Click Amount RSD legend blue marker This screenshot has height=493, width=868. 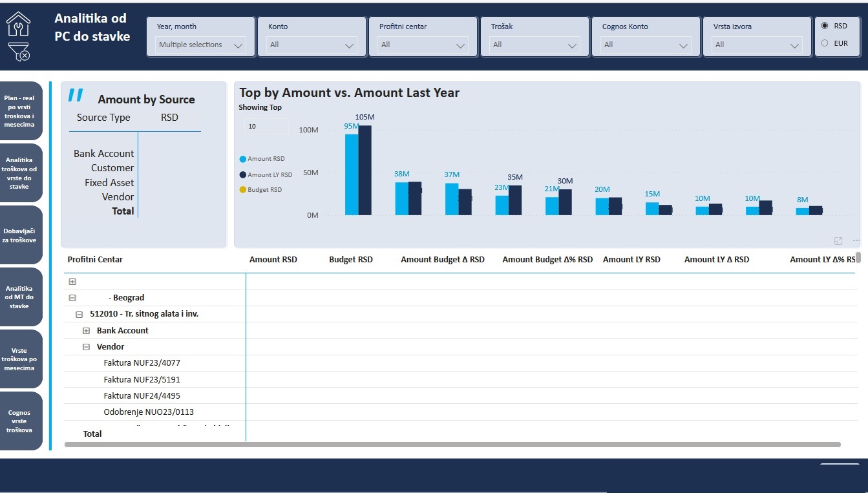click(242, 159)
